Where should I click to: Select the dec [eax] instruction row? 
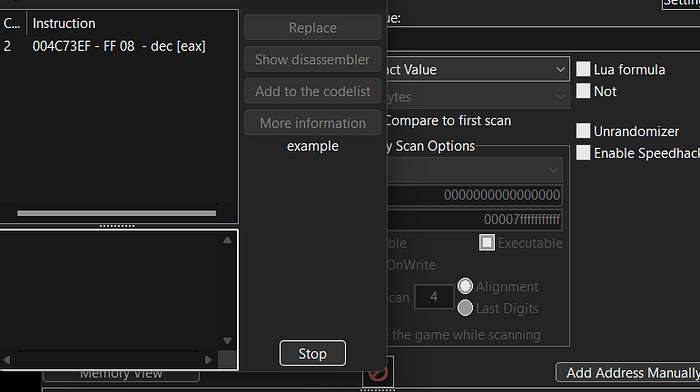(x=119, y=46)
